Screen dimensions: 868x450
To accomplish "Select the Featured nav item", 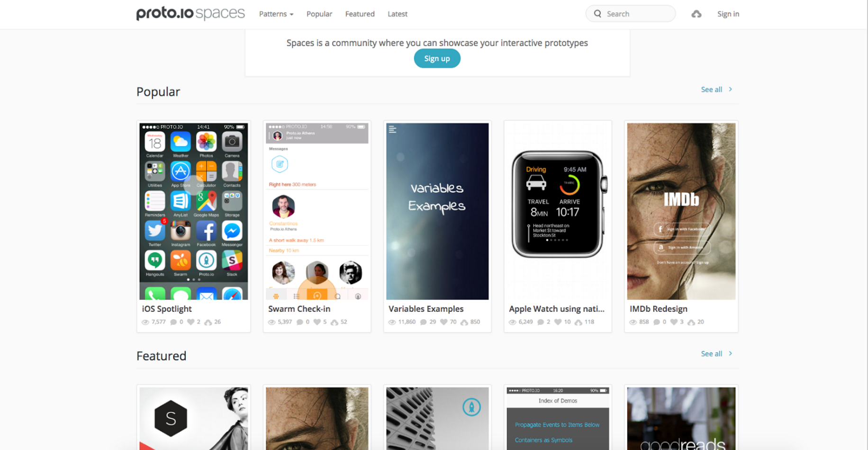I will coord(360,14).
